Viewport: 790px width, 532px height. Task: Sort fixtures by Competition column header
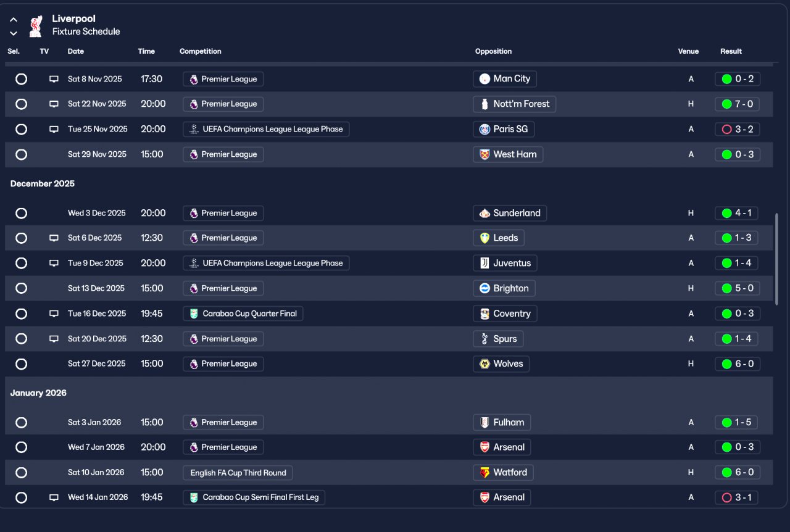click(x=200, y=51)
